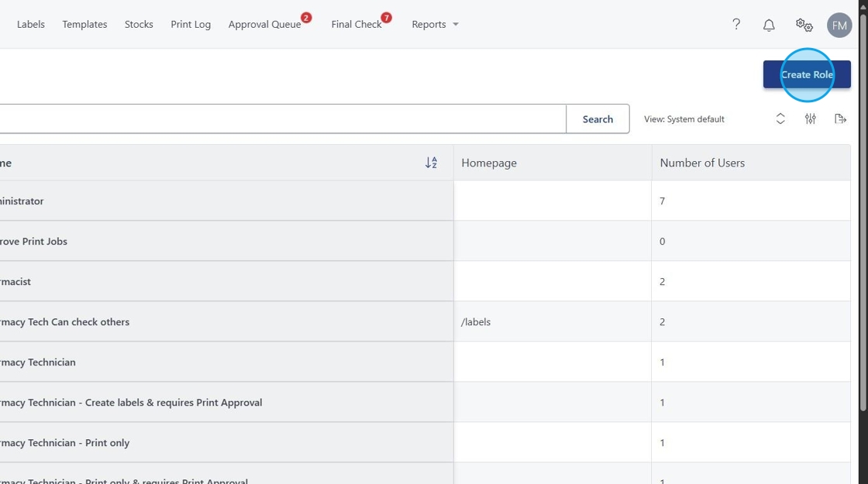
Task: Expand the Reports dropdown menu
Action: tap(435, 25)
